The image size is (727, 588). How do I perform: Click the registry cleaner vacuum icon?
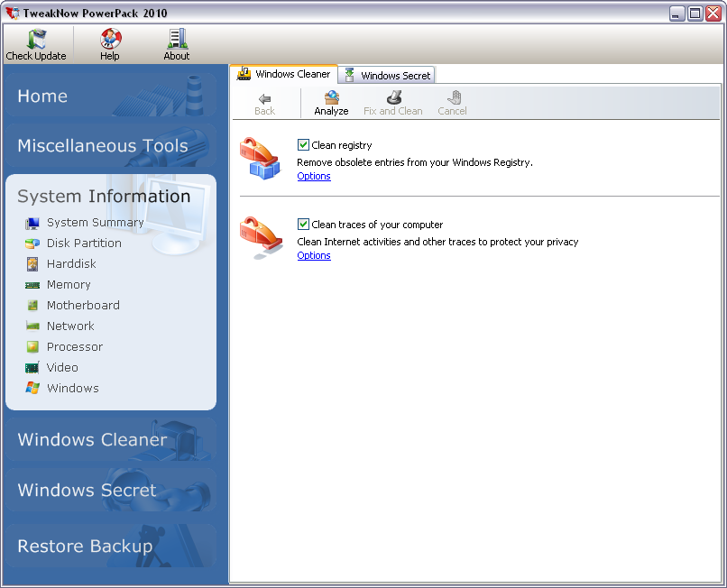pos(260,158)
